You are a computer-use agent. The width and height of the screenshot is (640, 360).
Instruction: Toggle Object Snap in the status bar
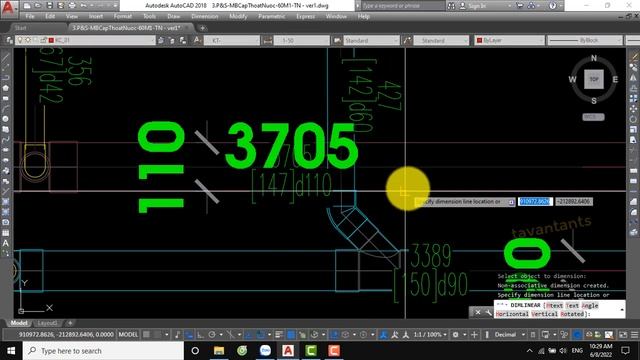[260, 335]
